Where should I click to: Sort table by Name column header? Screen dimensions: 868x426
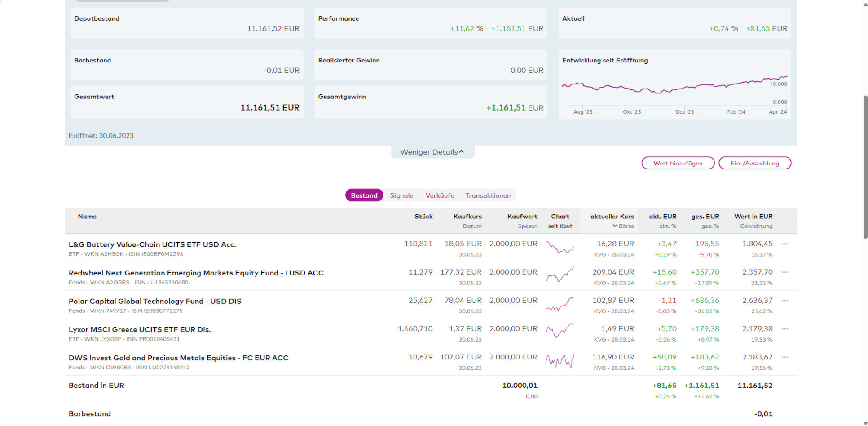click(x=87, y=217)
